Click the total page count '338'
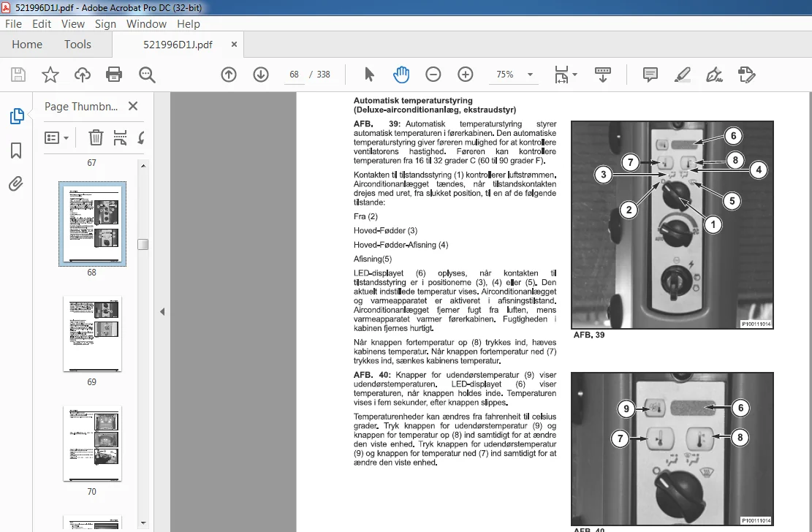Image resolution: width=812 pixels, height=532 pixels. tap(323, 75)
